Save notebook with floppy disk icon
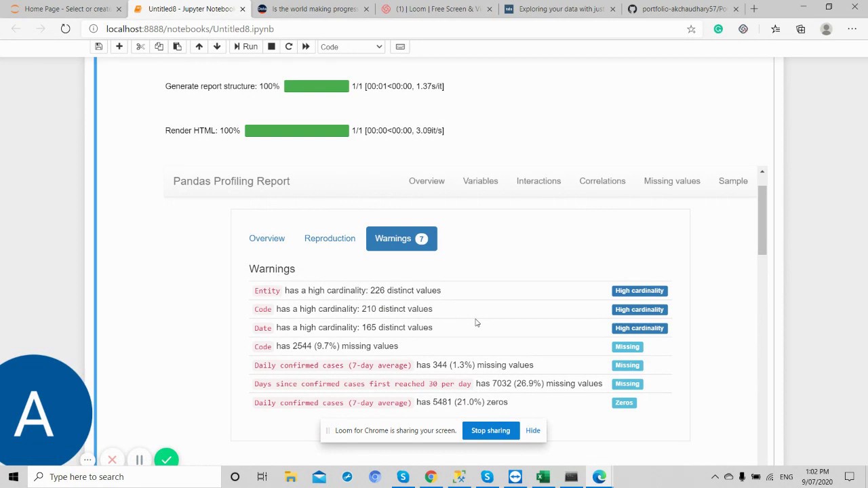The height and width of the screenshot is (488, 868). coord(98,47)
